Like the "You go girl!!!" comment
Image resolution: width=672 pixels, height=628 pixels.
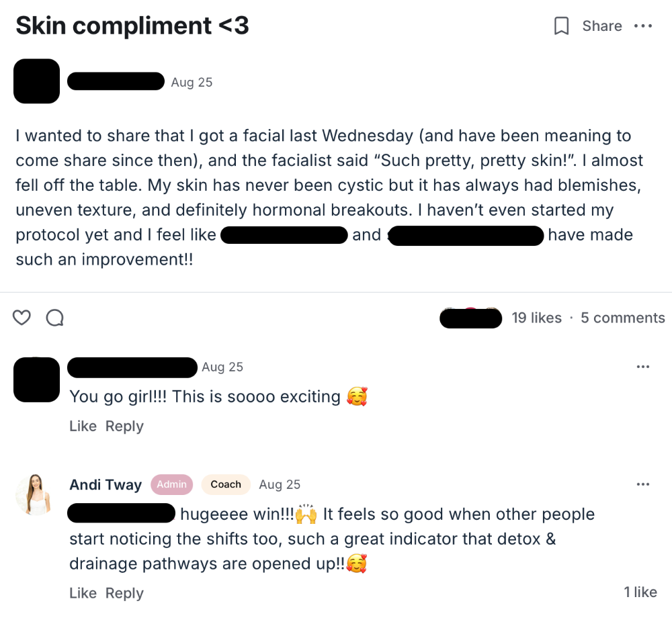pos(83,427)
